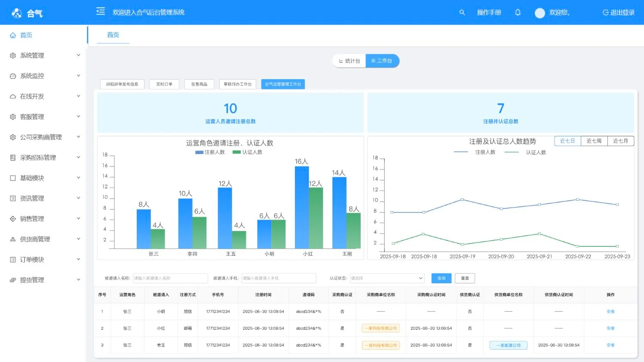Image resolution: width=644 pixels, height=362 pixels.
Task: Select 近七周 trend range
Action: coord(594,141)
